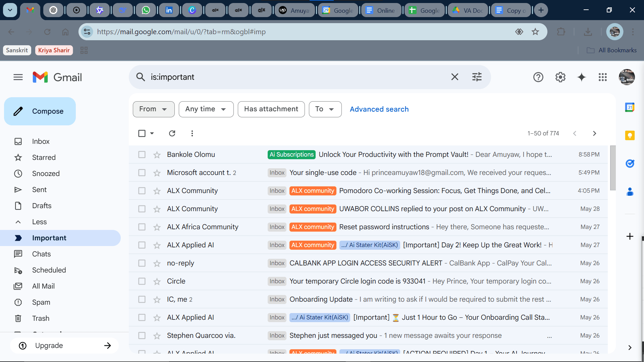Viewport: 644px width, 362px height.
Task: Tick checkbox for no-reply CALBANK email
Action: coord(142,263)
